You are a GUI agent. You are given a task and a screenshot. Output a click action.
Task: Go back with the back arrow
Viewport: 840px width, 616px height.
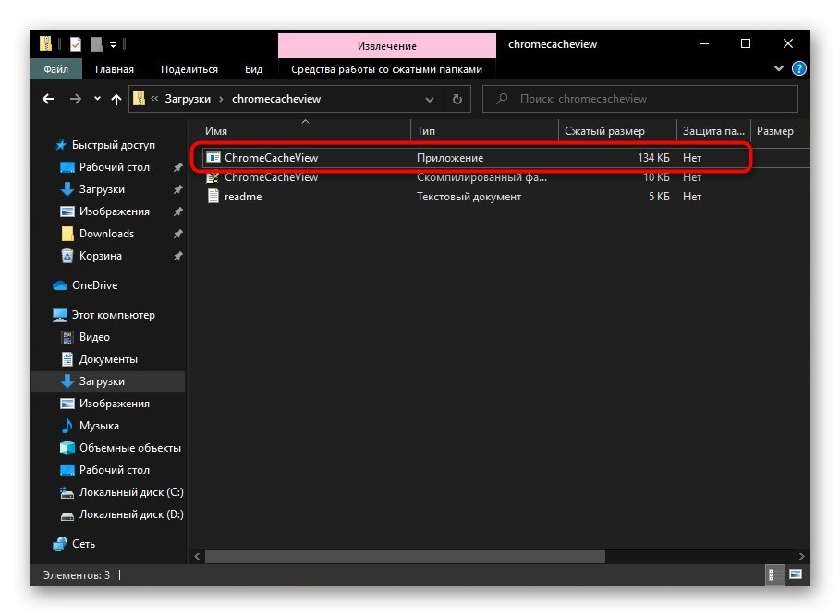pyautogui.click(x=48, y=99)
